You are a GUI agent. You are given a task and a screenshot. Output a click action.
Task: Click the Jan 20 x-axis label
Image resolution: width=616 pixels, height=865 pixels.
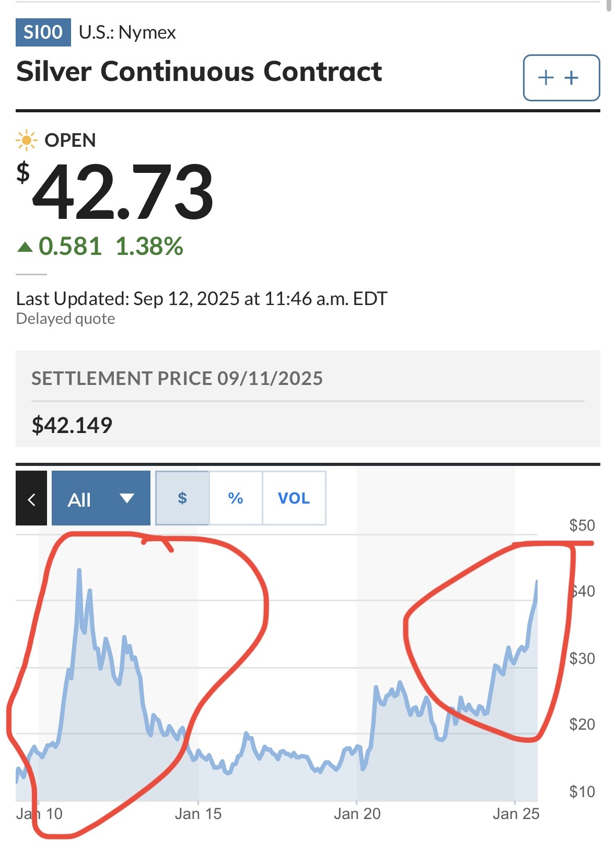tap(357, 814)
